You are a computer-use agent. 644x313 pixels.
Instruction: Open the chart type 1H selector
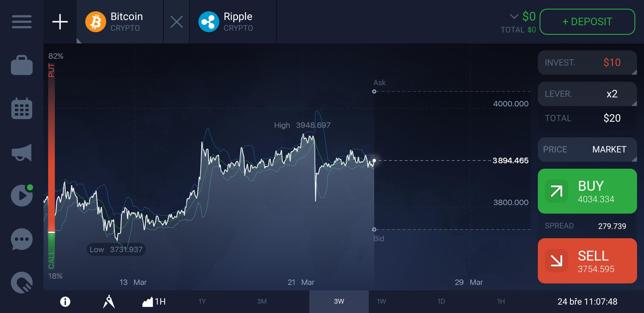click(x=154, y=302)
